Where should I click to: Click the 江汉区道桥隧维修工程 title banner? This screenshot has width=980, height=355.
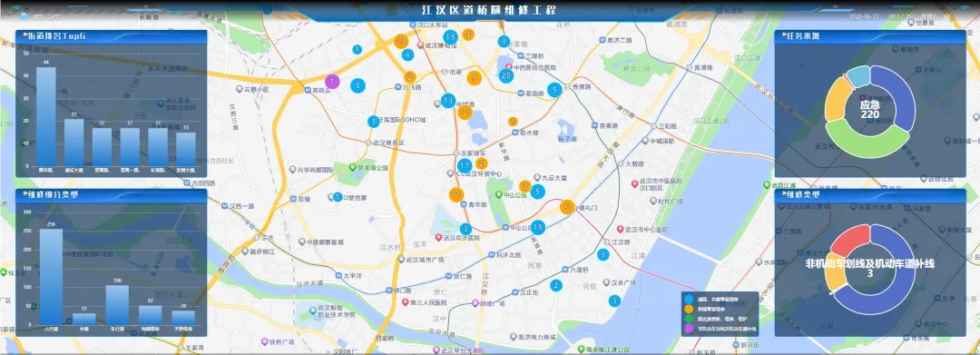tap(489, 11)
